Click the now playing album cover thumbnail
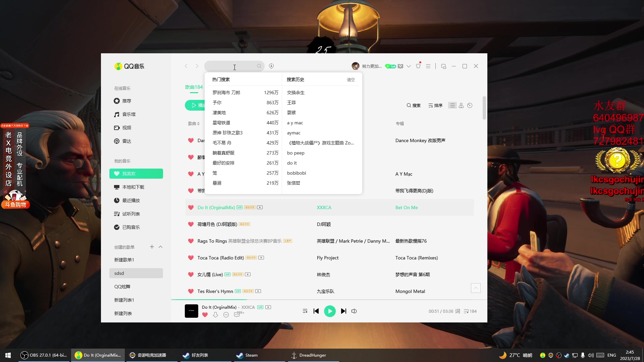The height and width of the screenshot is (362, 644). tap(192, 311)
